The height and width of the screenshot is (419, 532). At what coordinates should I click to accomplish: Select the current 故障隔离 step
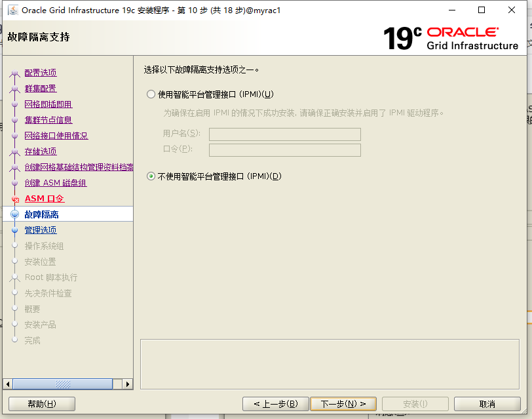tap(41, 214)
